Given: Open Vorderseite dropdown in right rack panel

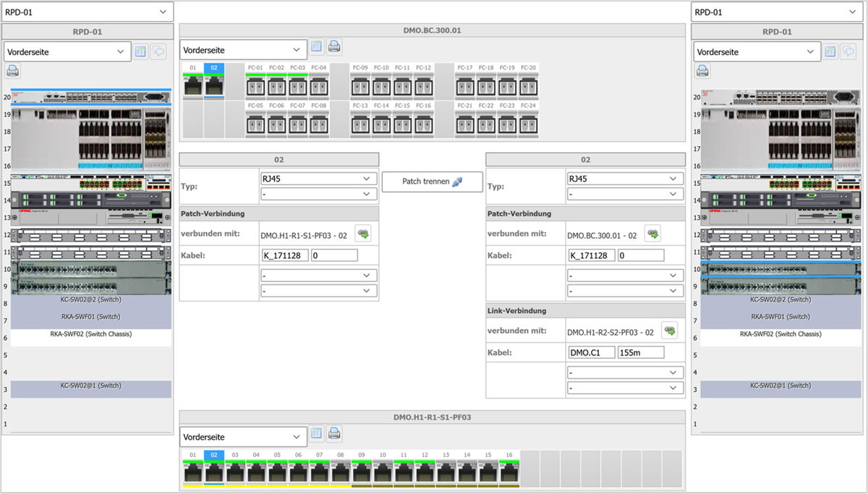Looking at the screenshot, I should [x=757, y=51].
